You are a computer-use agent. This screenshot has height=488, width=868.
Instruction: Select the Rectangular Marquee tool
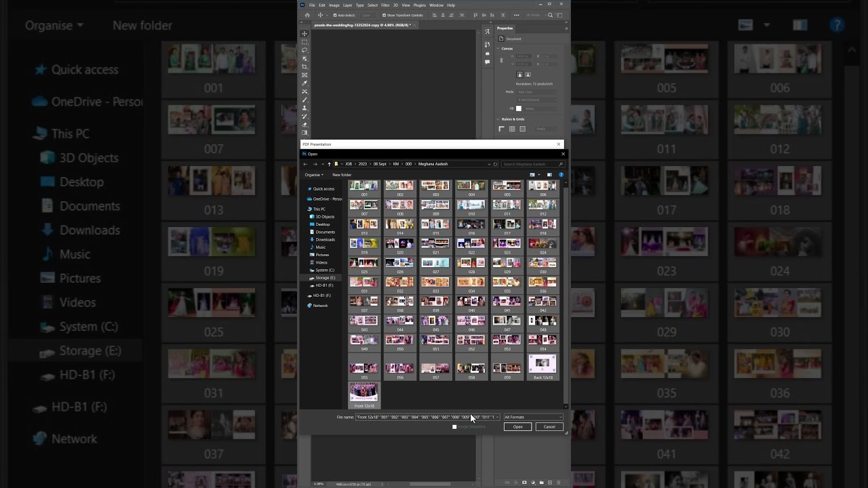304,42
